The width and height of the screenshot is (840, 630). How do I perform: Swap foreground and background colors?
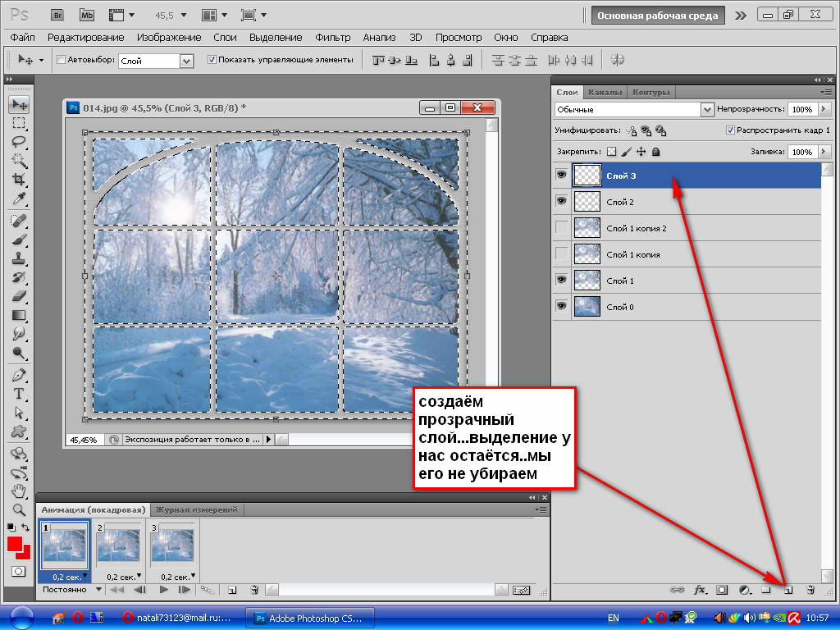tap(25, 527)
